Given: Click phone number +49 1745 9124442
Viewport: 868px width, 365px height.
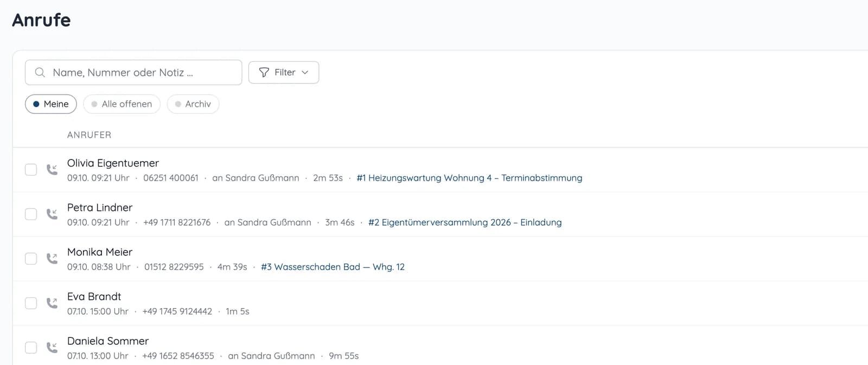Looking at the screenshot, I should [x=177, y=311].
